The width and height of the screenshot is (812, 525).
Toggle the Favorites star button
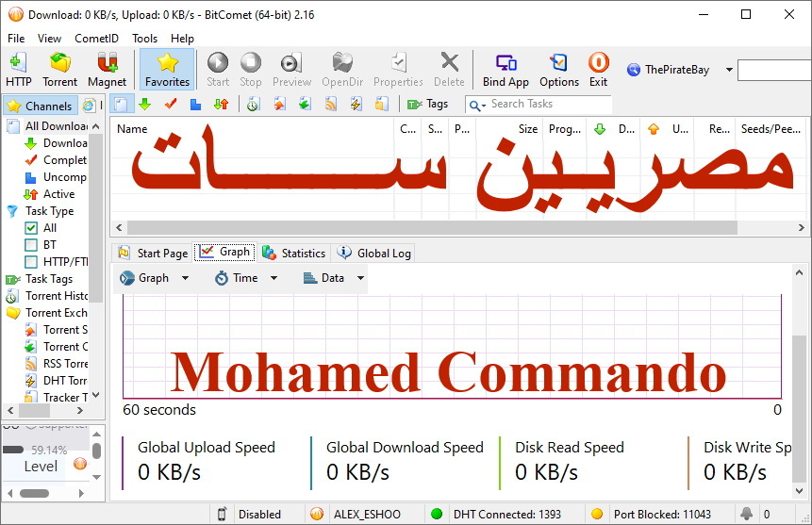point(167,70)
